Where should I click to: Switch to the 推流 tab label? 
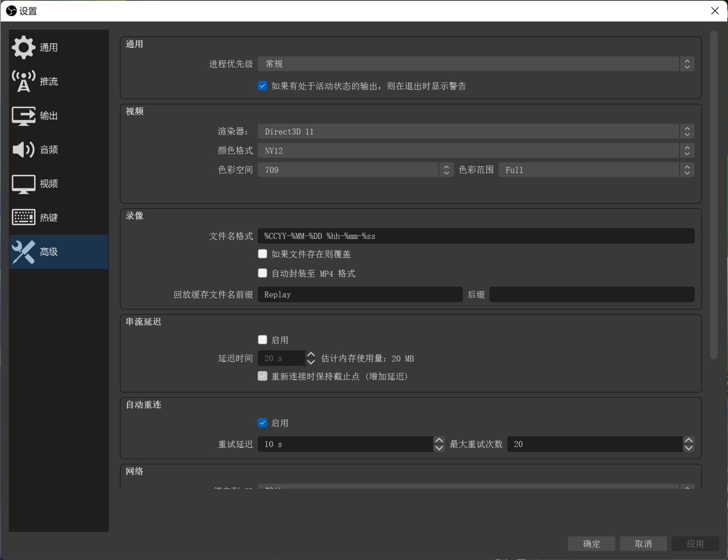(x=49, y=82)
